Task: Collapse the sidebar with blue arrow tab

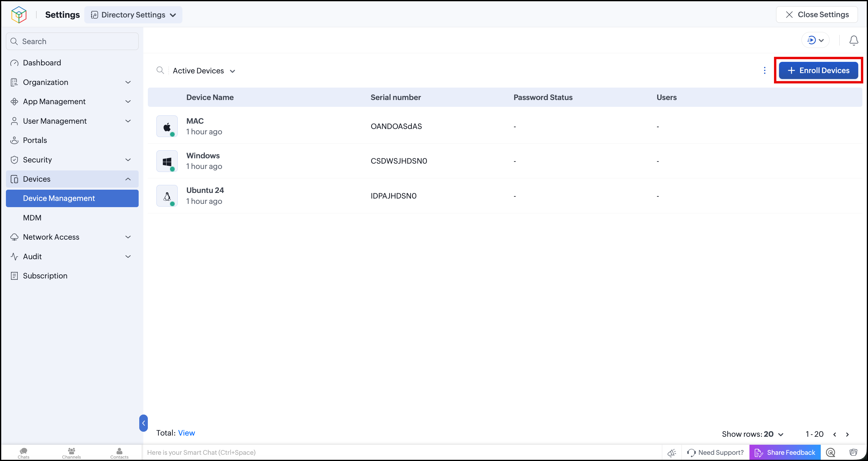Action: coord(143,423)
